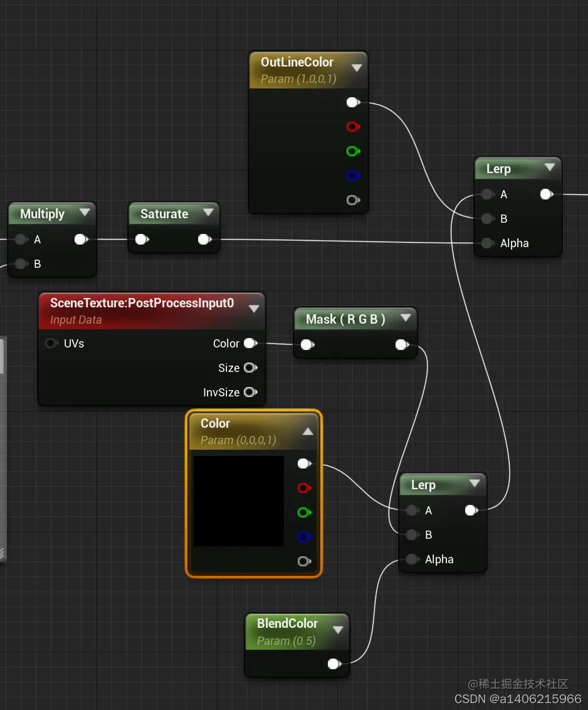Image resolution: width=588 pixels, height=710 pixels.
Task: Click the 'Param (1,0,0,1)' text on OutLineColor
Action: coord(299,79)
